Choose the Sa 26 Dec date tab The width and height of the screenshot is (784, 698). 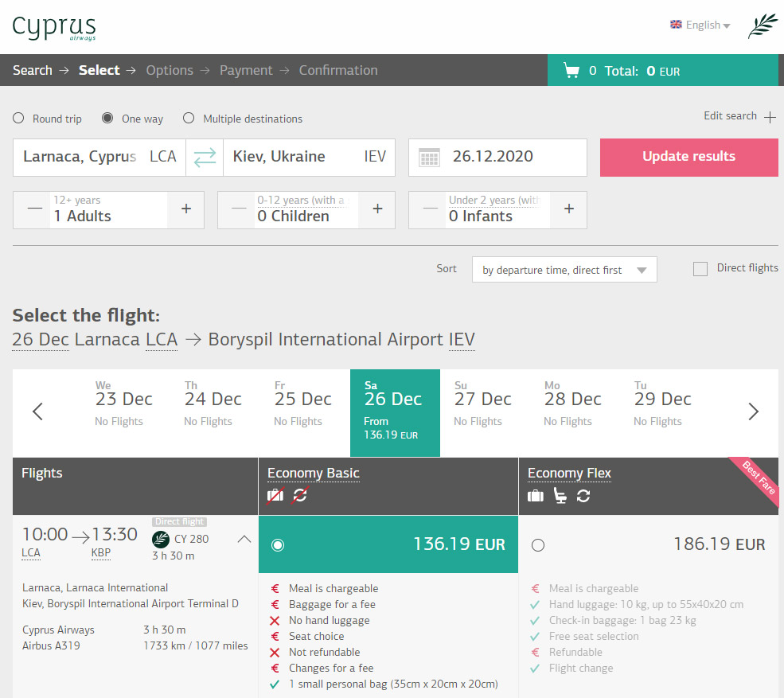point(395,413)
